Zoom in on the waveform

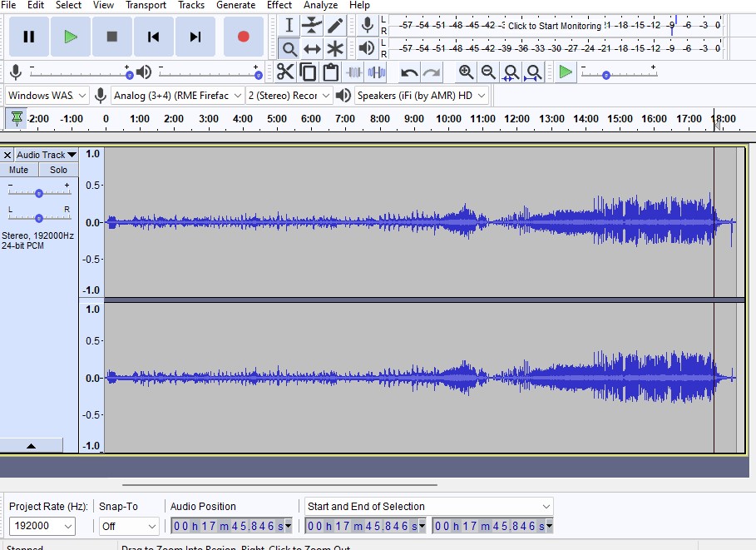point(466,72)
